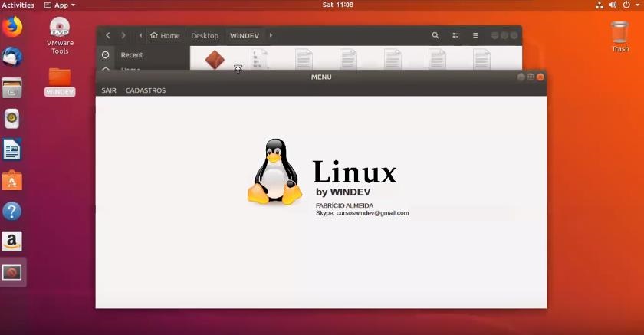
Task: Open the Help icon in the dock
Action: pyautogui.click(x=12, y=211)
